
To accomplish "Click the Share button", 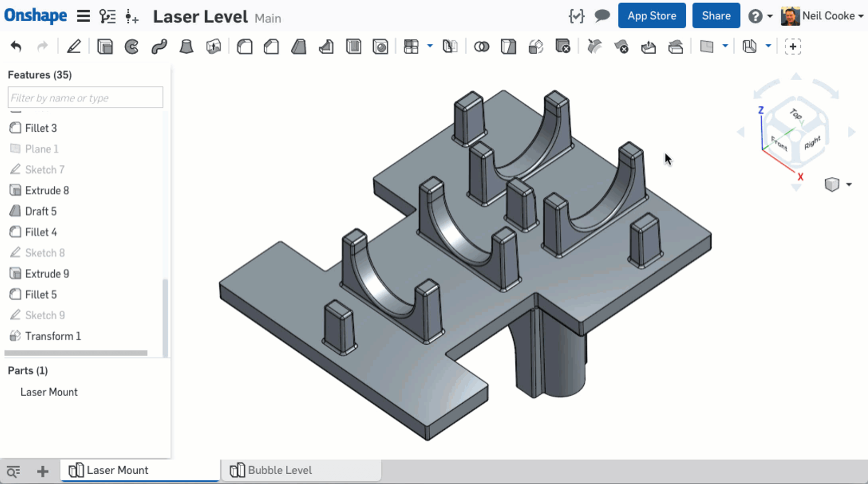I will (x=716, y=16).
